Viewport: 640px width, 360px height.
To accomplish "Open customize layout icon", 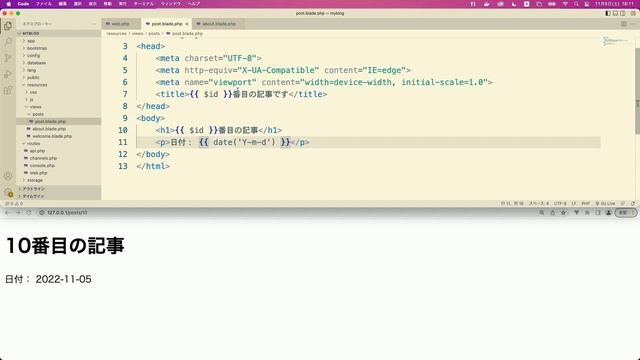I will coord(633,13).
